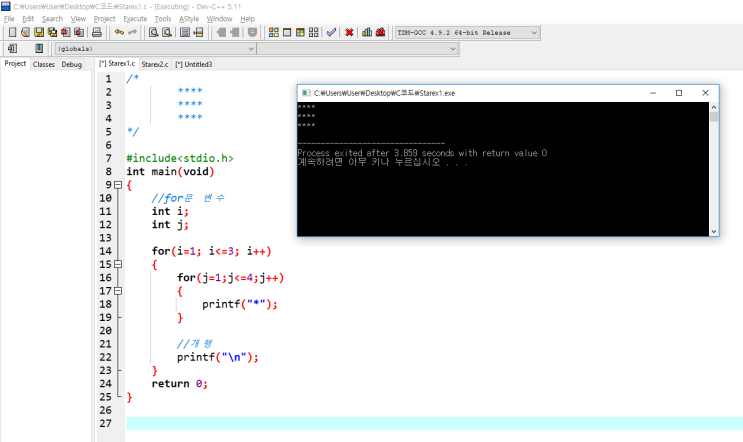743x442 pixels.
Task: Collapse the code fold at line 9
Action: point(118,185)
